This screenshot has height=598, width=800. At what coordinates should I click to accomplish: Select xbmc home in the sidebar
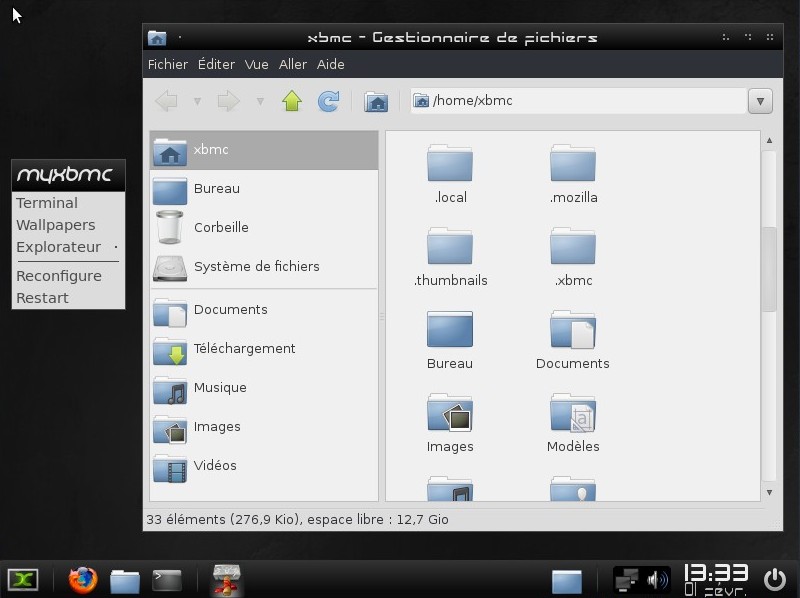click(264, 150)
